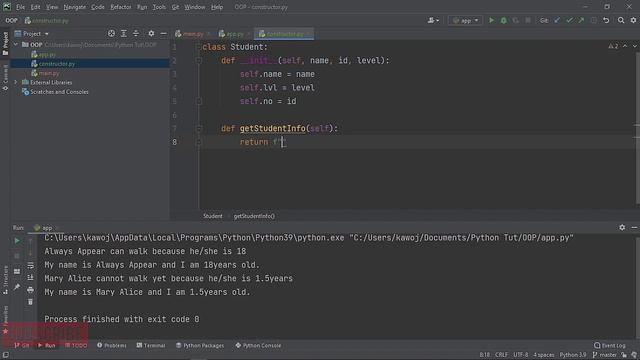Open Search Everywhere magnifier icon
Image resolution: width=640 pixels, height=360 pixels.
tap(621, 20)
